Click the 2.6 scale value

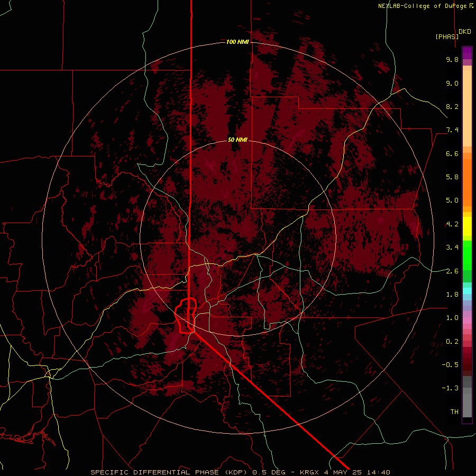(452, 271)
